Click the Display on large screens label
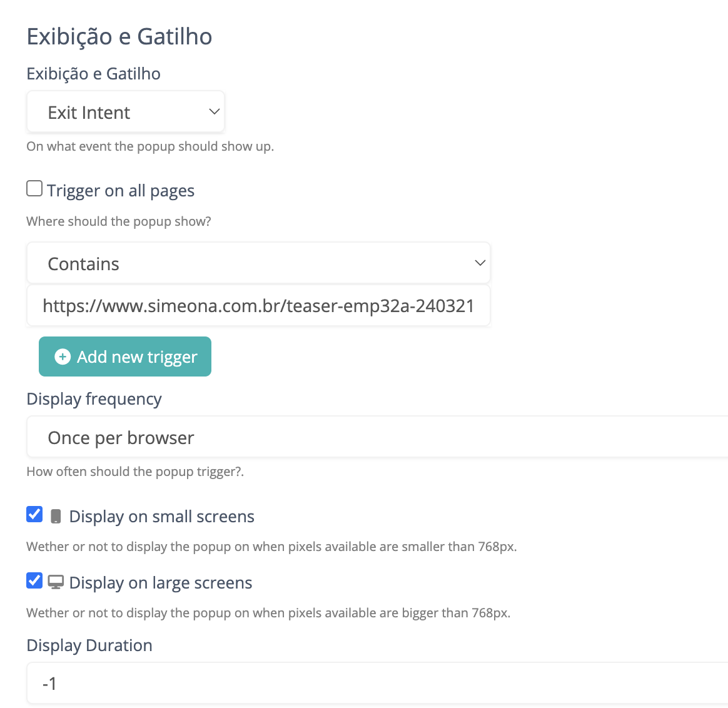 click(x=161, y=583)
